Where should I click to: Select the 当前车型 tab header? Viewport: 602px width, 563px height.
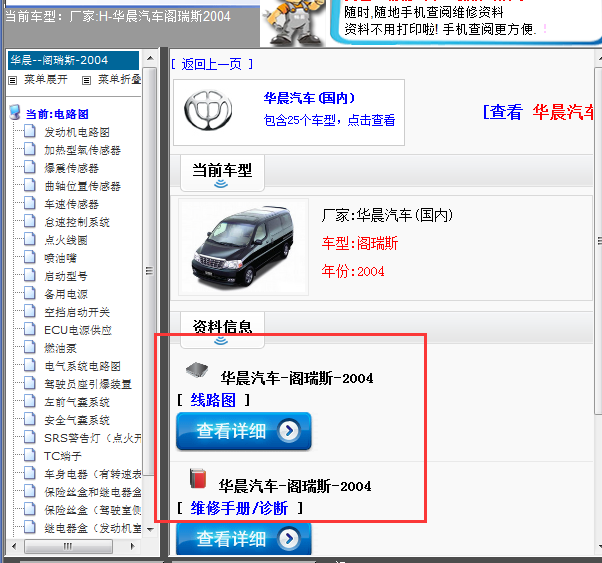tap(222, 173)
